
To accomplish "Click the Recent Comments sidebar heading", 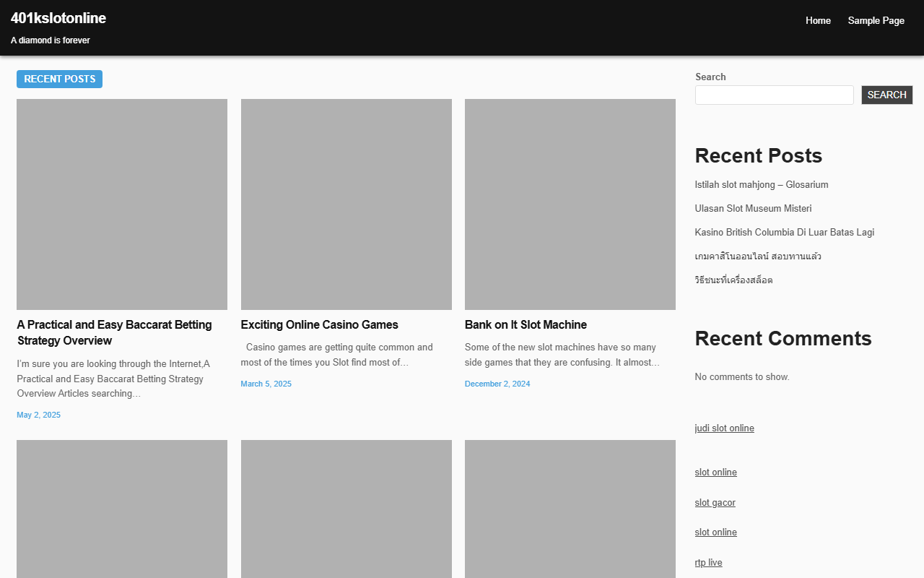I will pos(783,338).
